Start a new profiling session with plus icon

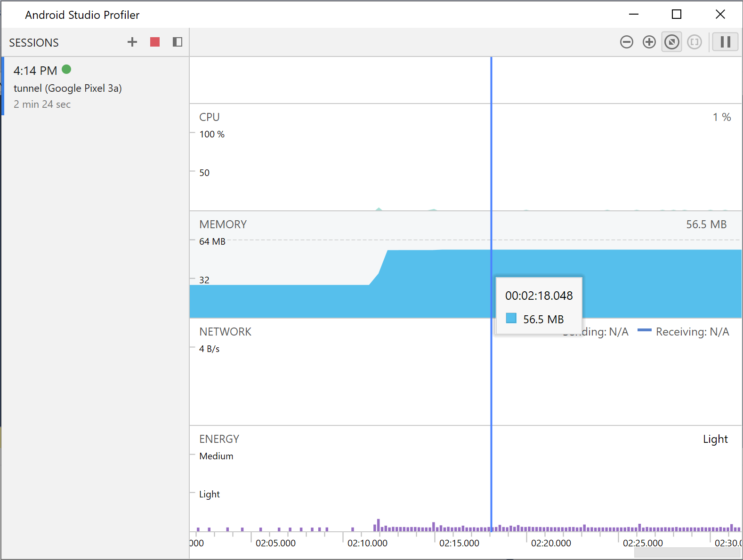point(132,42)
